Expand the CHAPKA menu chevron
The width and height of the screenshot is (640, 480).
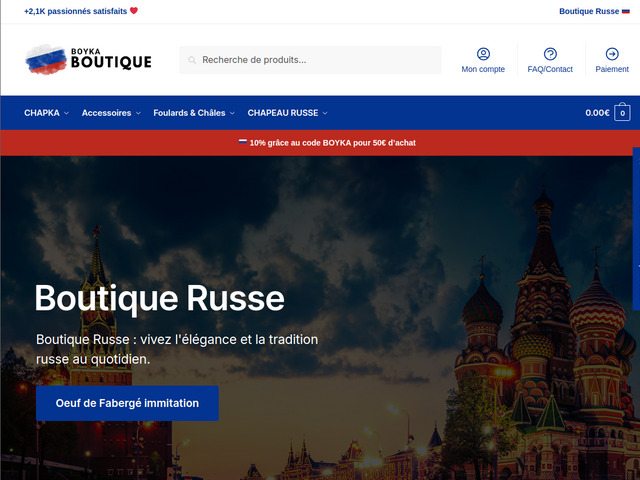click(x=67, y=114)
